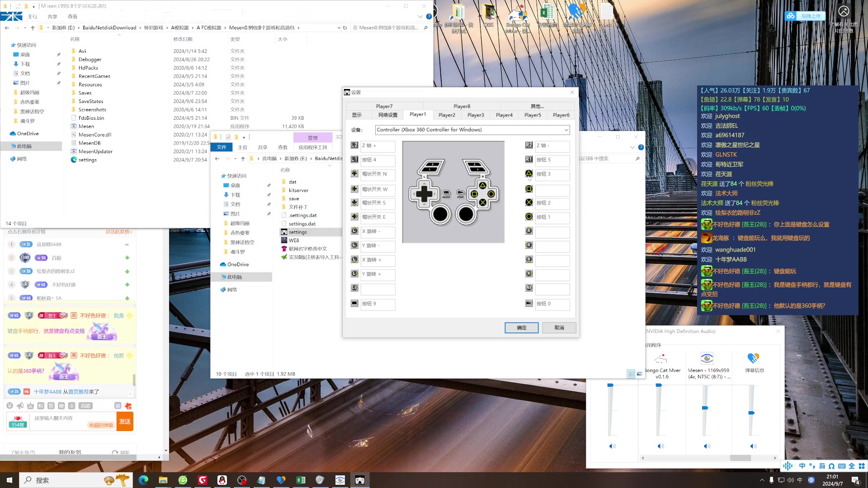
Task: Click the Start button mapping icon
Action: (528, 303)
